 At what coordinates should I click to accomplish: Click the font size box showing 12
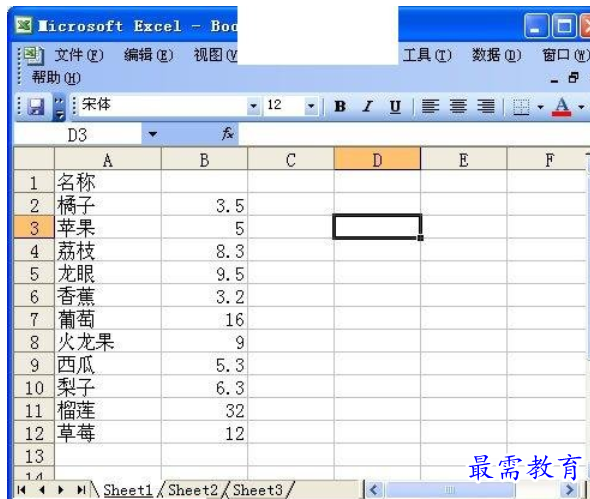point(284,106)
